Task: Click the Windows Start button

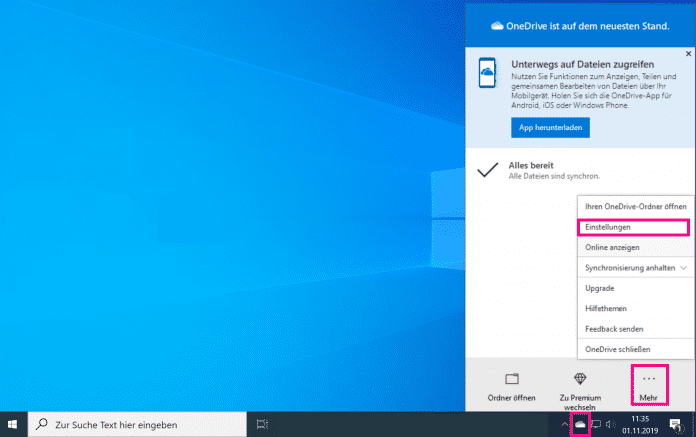Action: (13, 424)
